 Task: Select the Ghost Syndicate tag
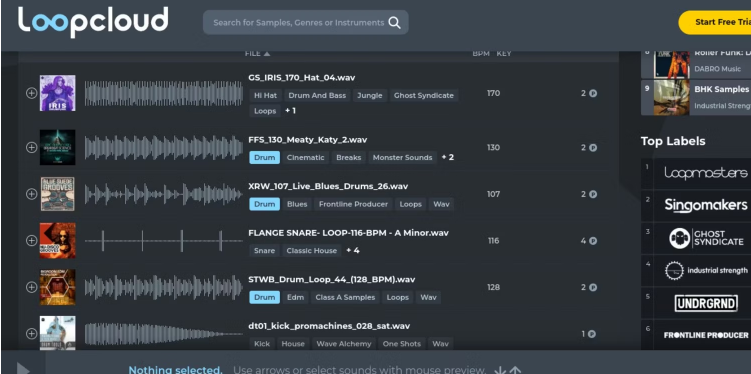[x=423, y=95]
